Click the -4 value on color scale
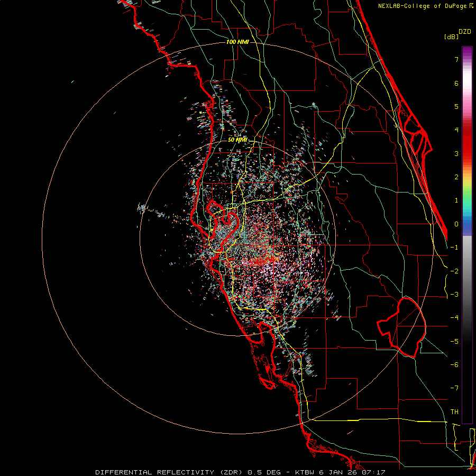476x476 pixels. [454, 318]
